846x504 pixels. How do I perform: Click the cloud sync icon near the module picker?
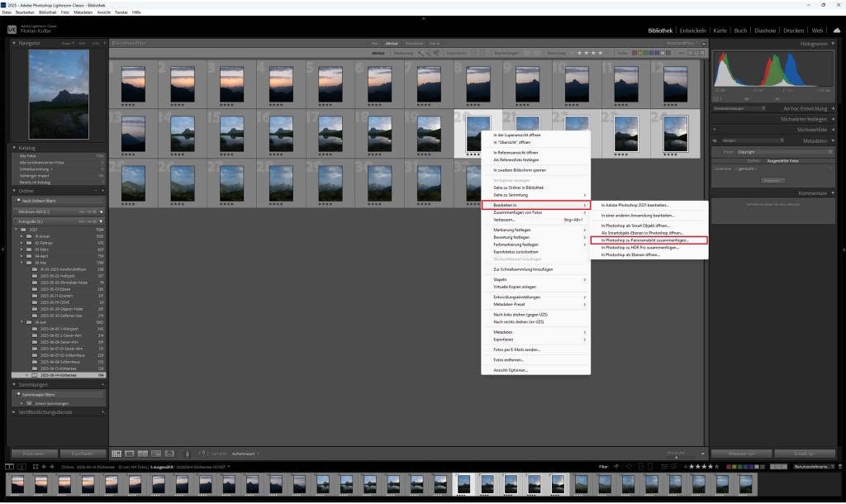839,30
